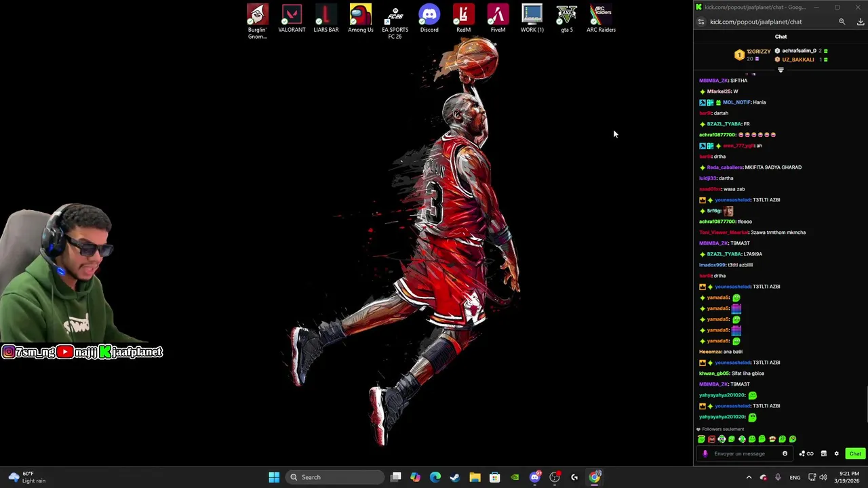Open chat settings gear
This screenshot has height=488, width=868.
pyautogui.click(x=836, y=454)
